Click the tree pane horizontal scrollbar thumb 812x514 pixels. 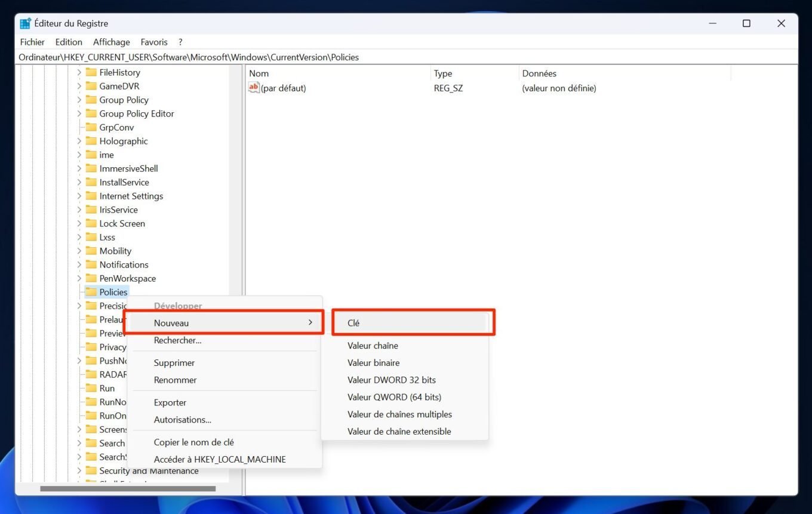pyautogui.click(x=128, y=488)
